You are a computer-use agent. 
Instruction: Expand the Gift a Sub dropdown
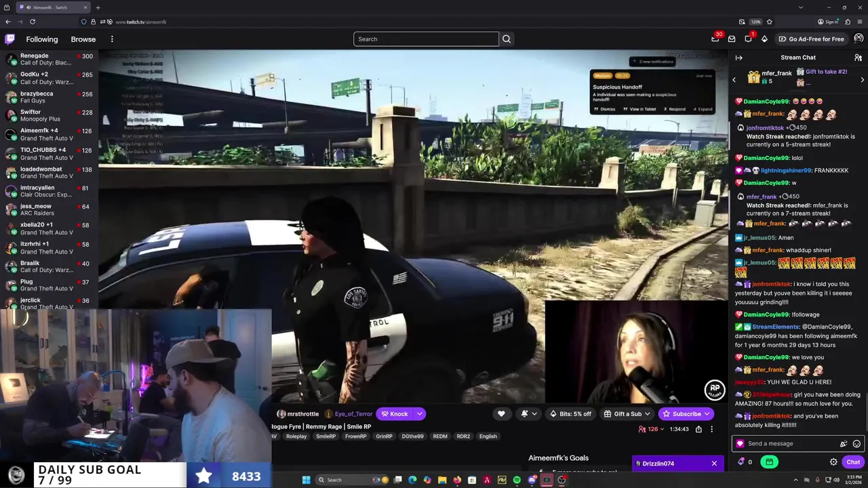click(x=647, y=414)
